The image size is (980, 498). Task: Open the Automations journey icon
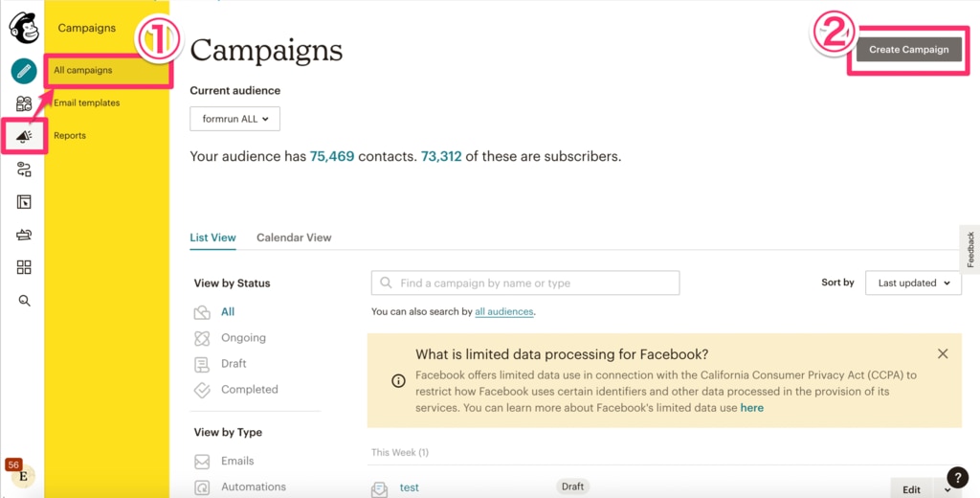click(x=24, y=169)
